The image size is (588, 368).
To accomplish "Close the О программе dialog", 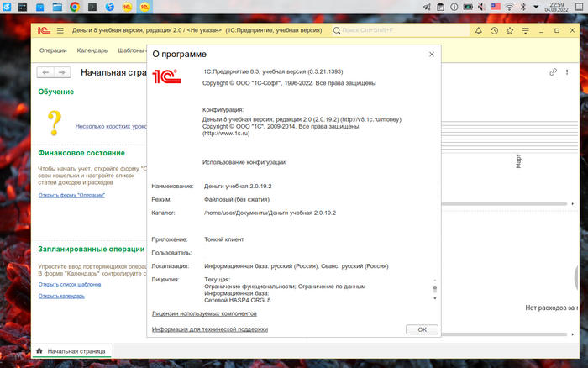I will coord(432,55).
